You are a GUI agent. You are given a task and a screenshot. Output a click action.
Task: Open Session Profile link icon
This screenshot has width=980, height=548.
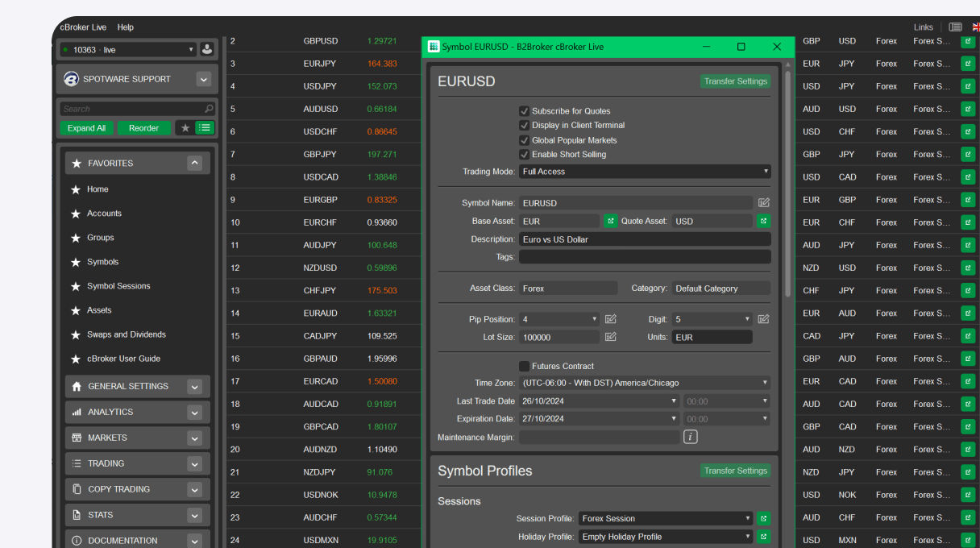[763, 518]
